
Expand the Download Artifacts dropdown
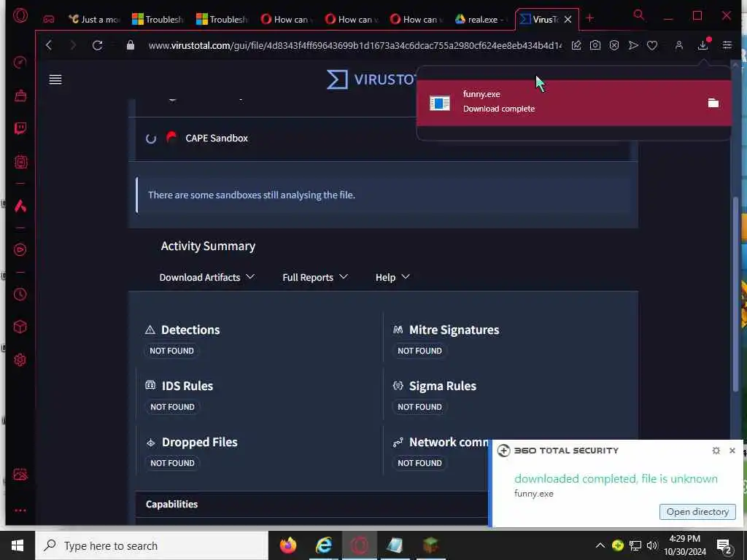tap(206, 277)
